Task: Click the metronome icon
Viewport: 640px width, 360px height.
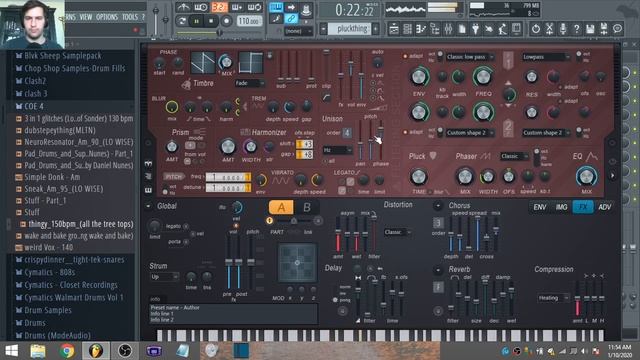Action: [183, 7]
